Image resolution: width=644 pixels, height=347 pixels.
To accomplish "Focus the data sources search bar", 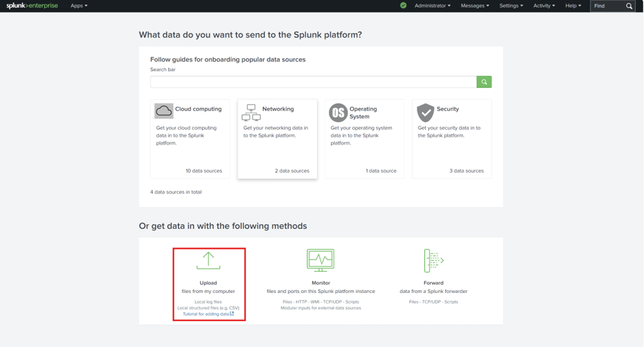I will click(313, 82).
